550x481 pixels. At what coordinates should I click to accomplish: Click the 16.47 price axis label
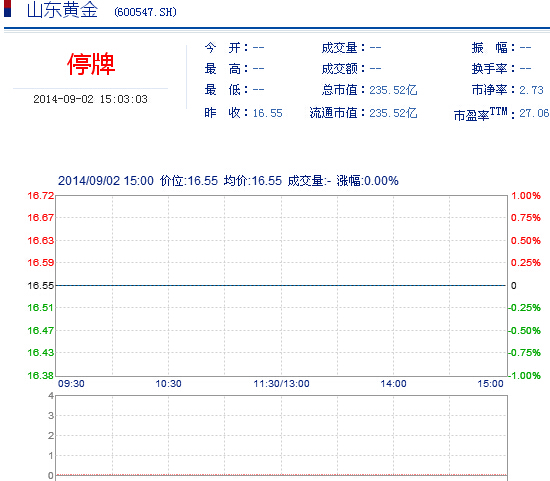pyautogui.click(x=41, y=330)
